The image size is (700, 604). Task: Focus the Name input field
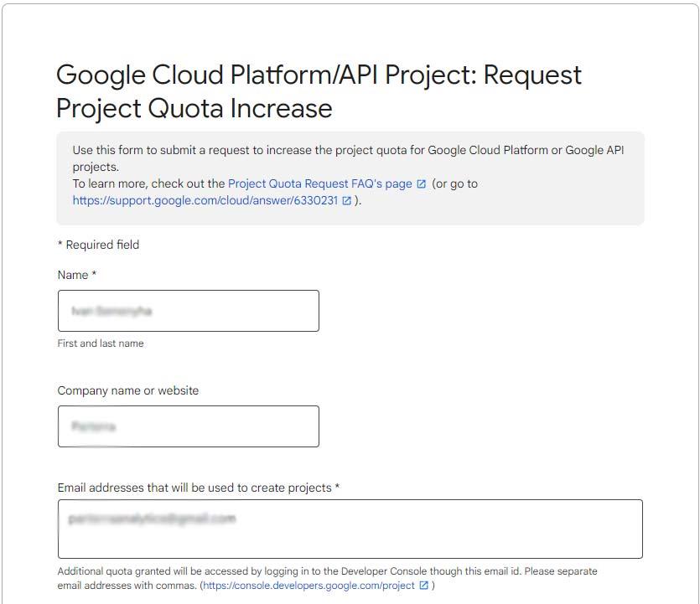tap(189, 311)
